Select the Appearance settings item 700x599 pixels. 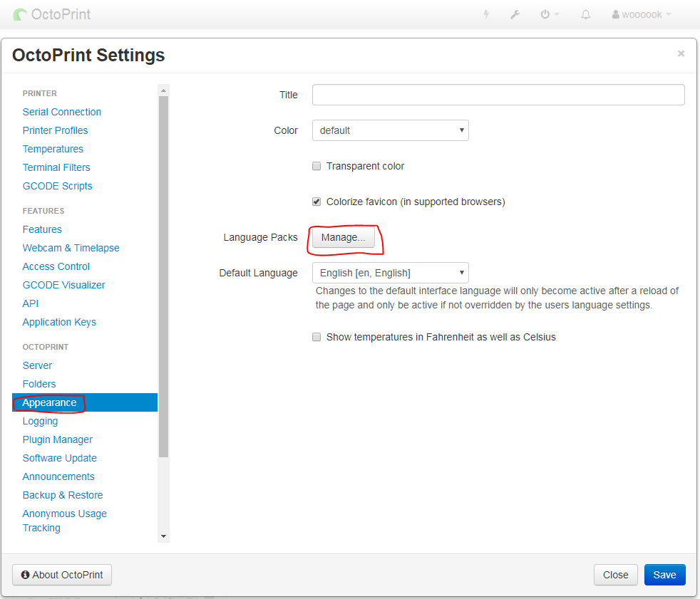[85, 402]
